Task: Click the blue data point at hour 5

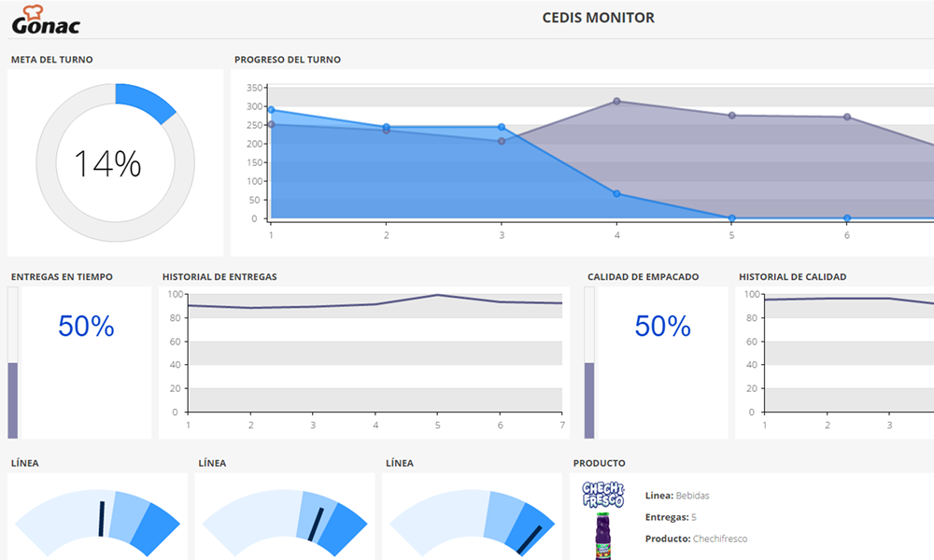Action: point(731,218)
